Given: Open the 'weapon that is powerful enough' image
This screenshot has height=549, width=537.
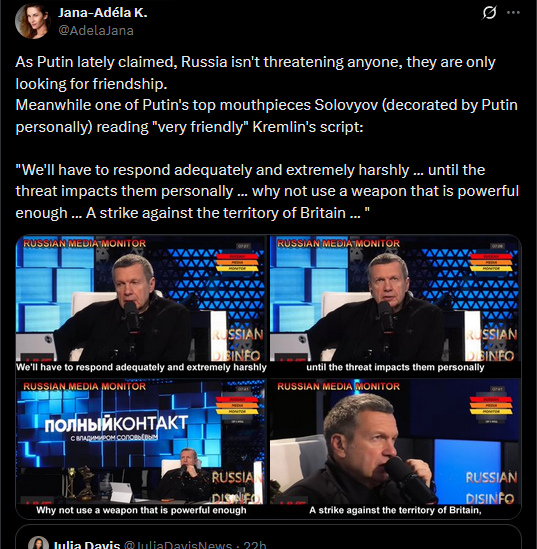Looking at the screenshot, I should point(141,448).
